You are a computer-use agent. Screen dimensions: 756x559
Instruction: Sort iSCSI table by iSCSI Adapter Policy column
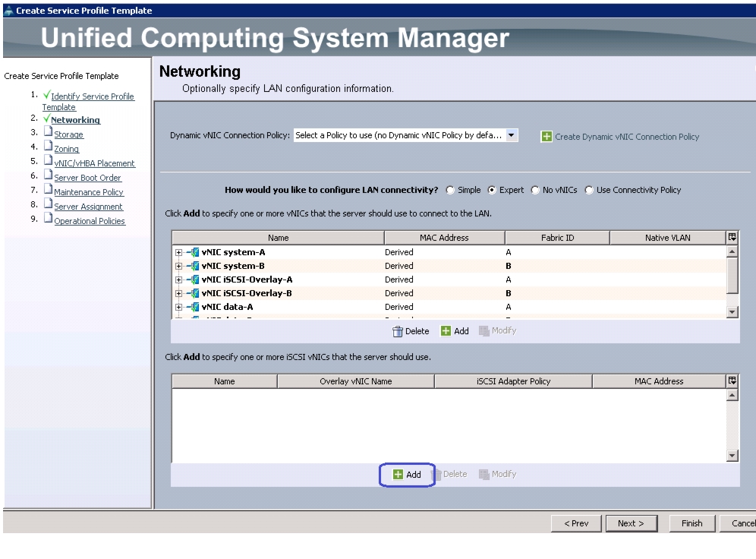point(513,381)
